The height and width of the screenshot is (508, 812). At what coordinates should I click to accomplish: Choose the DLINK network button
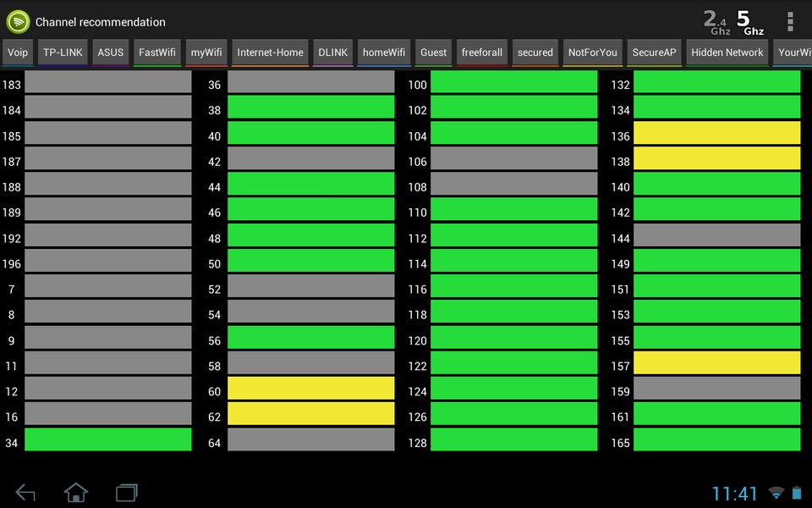pyautogui.click(x=333, y=52)
